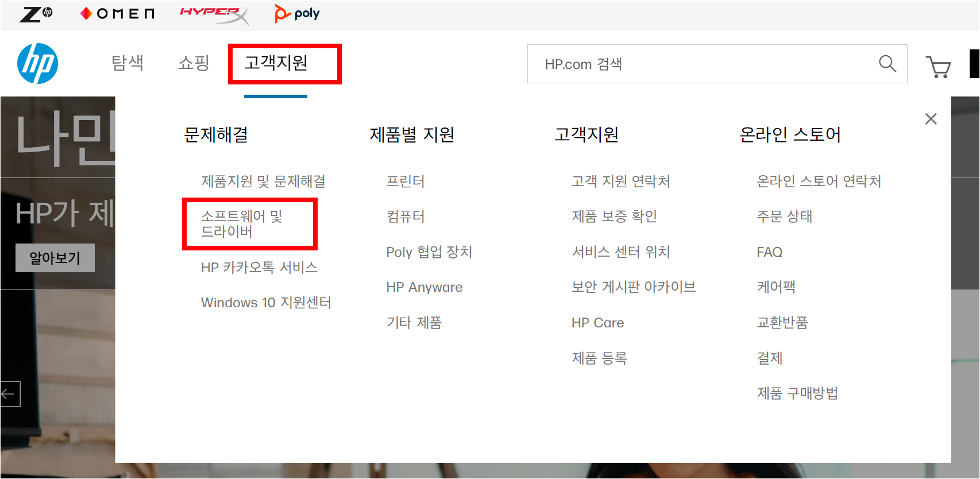Open 주문 상태 link
Screen dimensions: 980x479
click(x=785, y=217)
